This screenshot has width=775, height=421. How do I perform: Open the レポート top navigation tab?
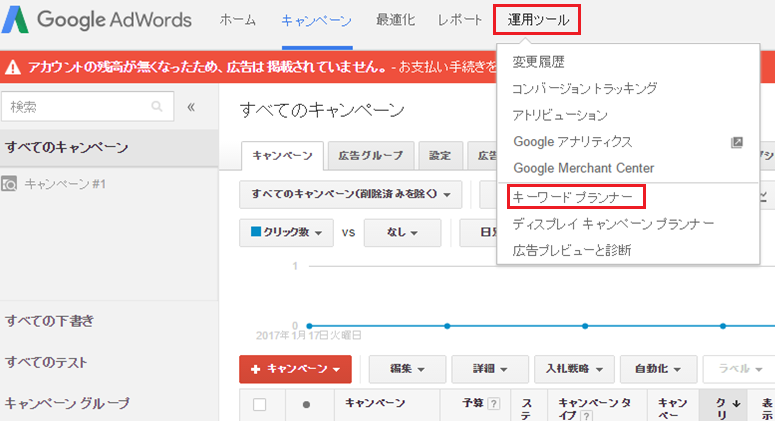460,20
